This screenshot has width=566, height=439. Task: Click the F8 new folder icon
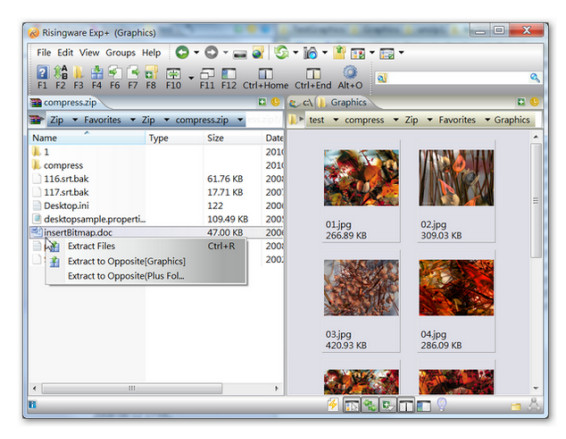[151, 73]
